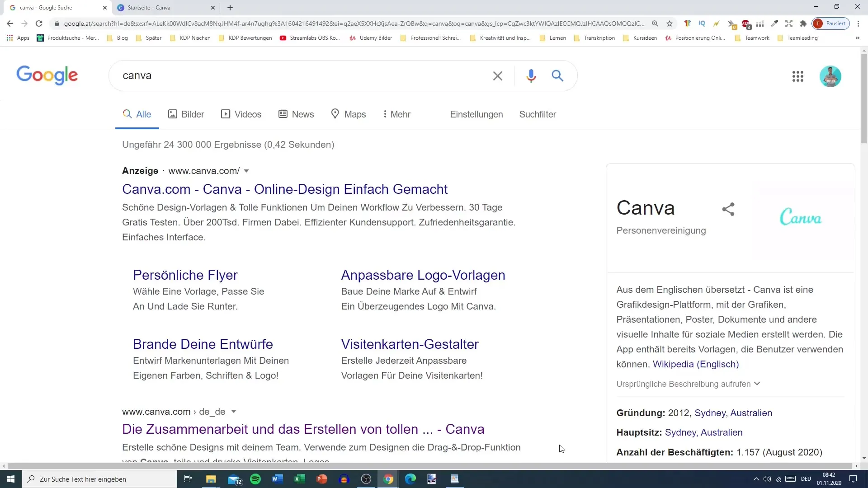Image resolution: width=868 pixels, height=488 pixels.
Task: Open the Anpassbare Logo-Vorlagen link
Action: (423, 275)
